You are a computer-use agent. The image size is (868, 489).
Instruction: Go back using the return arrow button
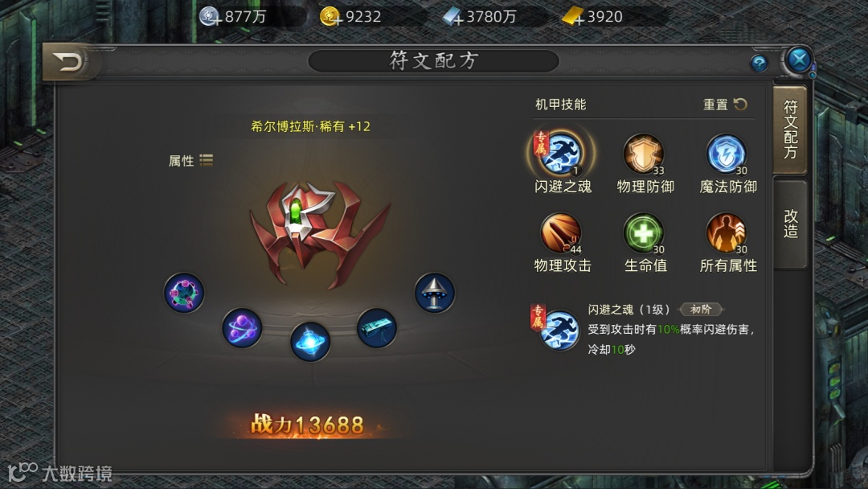68,61
